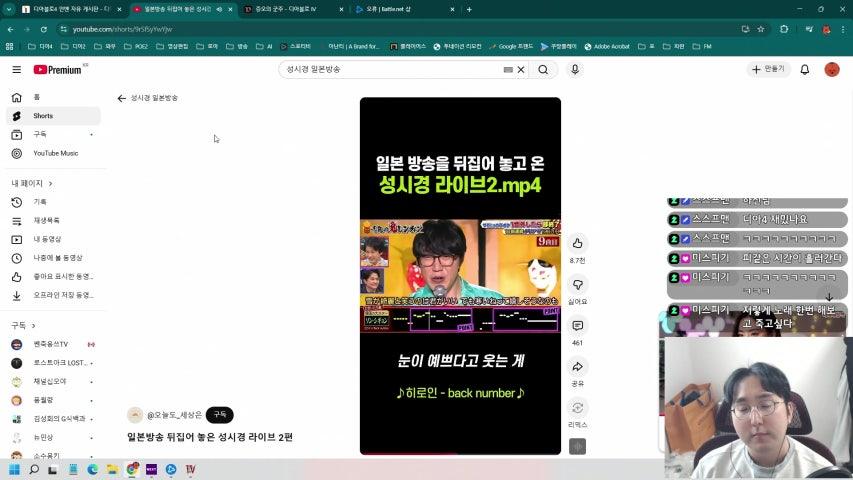
Task: Click the Shorts video player
Action: coord(460,275)
